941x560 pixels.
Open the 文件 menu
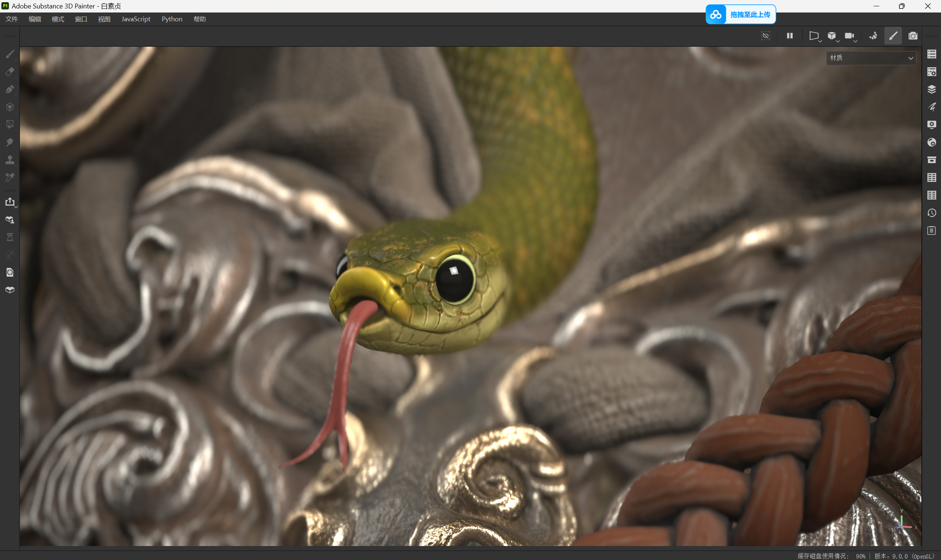point(12,19)
